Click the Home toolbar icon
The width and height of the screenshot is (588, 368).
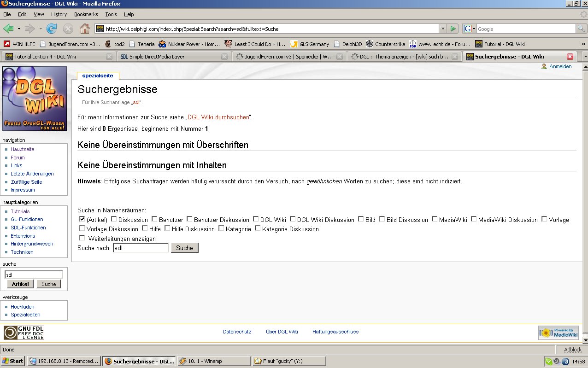[85, 29]
